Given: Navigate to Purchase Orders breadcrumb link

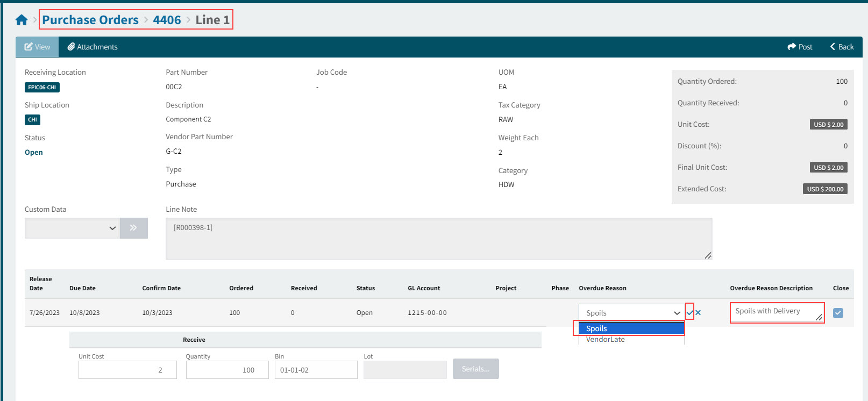Looking at the screenshot, I should point(90,20).
